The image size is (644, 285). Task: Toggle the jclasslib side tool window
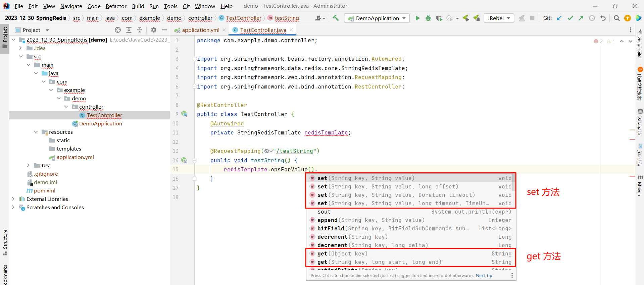[x=640, y=155]
